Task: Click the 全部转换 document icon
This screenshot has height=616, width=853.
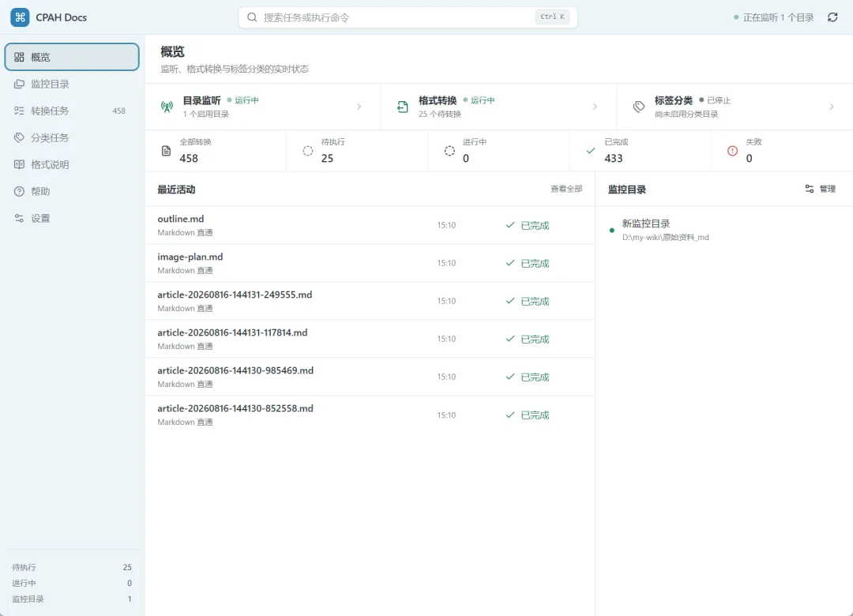Action: tap(167, 151)
